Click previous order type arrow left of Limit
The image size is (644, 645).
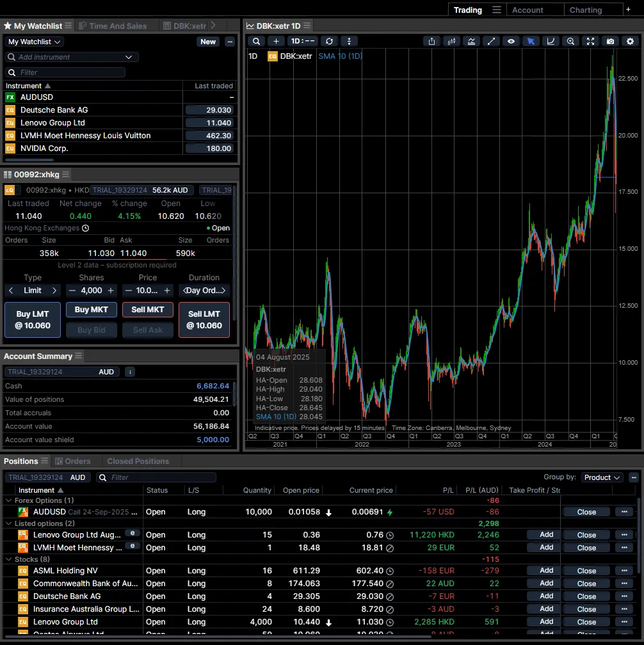click(11, 291)
